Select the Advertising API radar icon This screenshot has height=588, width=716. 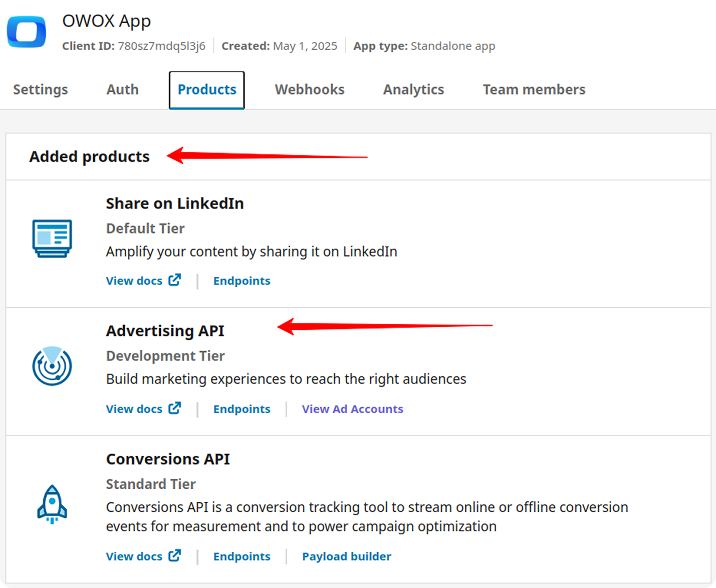pyautogui.click(x=52, y=367)
